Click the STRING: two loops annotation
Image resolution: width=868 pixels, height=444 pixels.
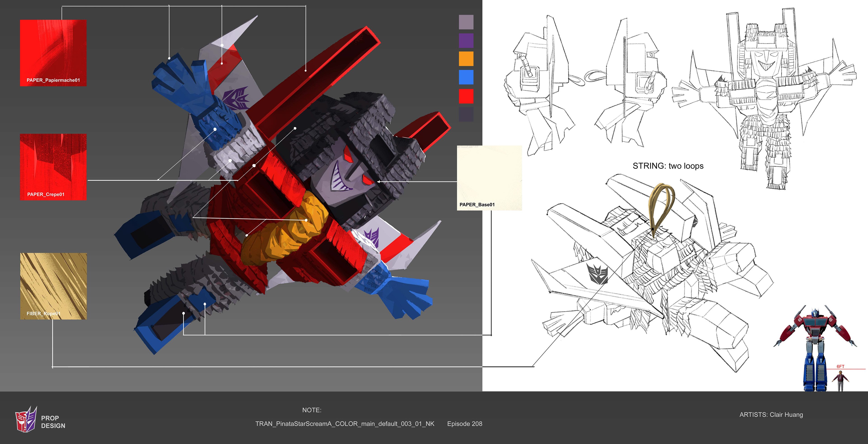click(668, 166)
